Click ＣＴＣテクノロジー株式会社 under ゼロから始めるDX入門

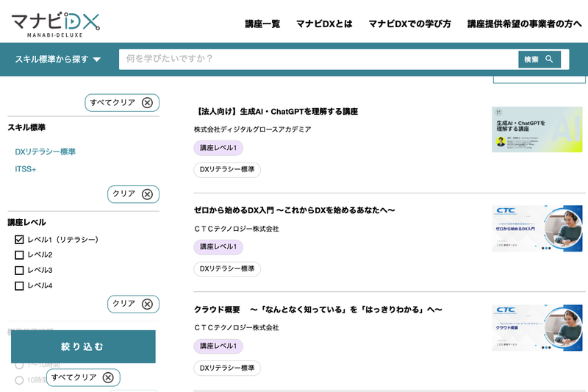(237, 229)
